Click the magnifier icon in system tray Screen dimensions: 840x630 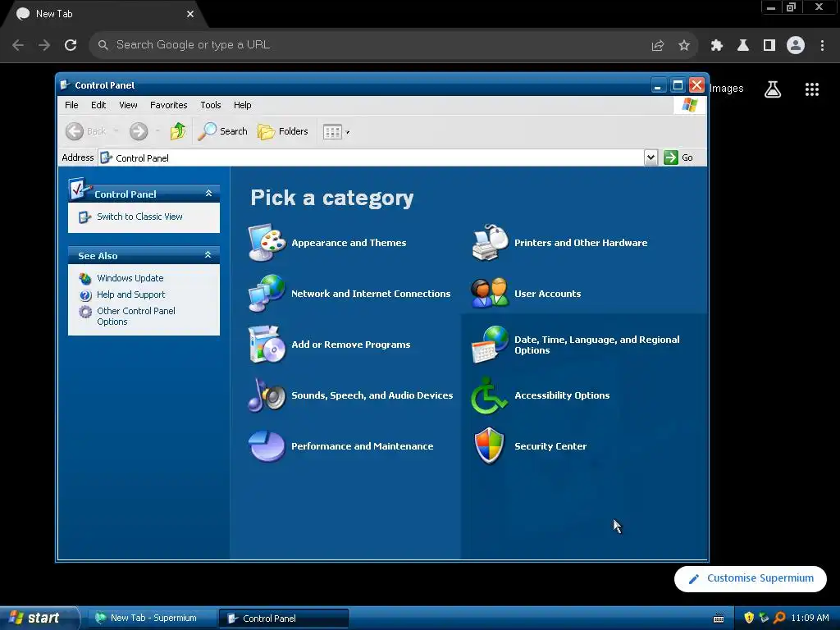pyautogui.click(x=779, y=618)
